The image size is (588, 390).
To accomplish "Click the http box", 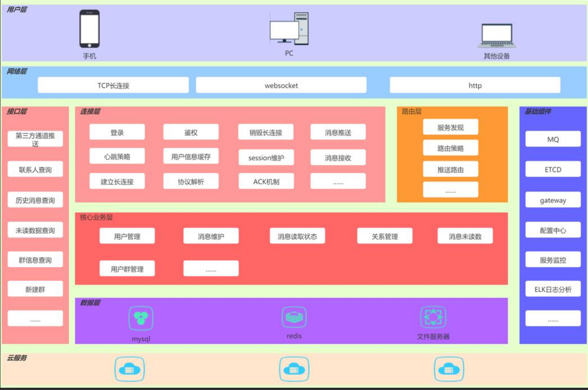I will point(475,85).
